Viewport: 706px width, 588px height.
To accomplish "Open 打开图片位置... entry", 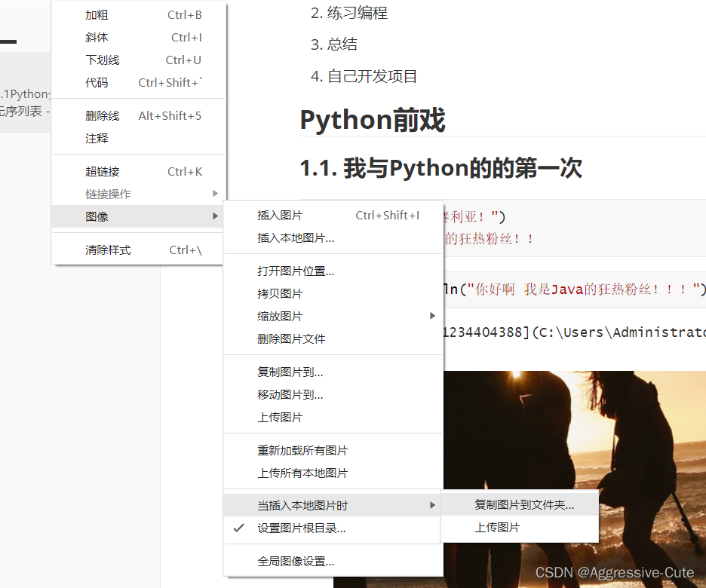I will [x=333, y=271].
